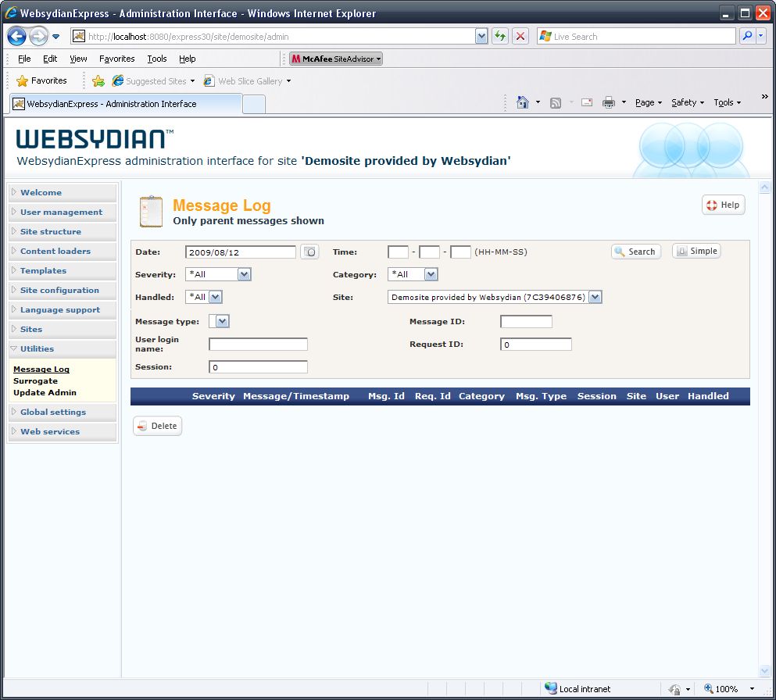The width and height of the screenshot is (776, 700).
Task: Open the Tools menu in menu bar
Action: point(157,59)
